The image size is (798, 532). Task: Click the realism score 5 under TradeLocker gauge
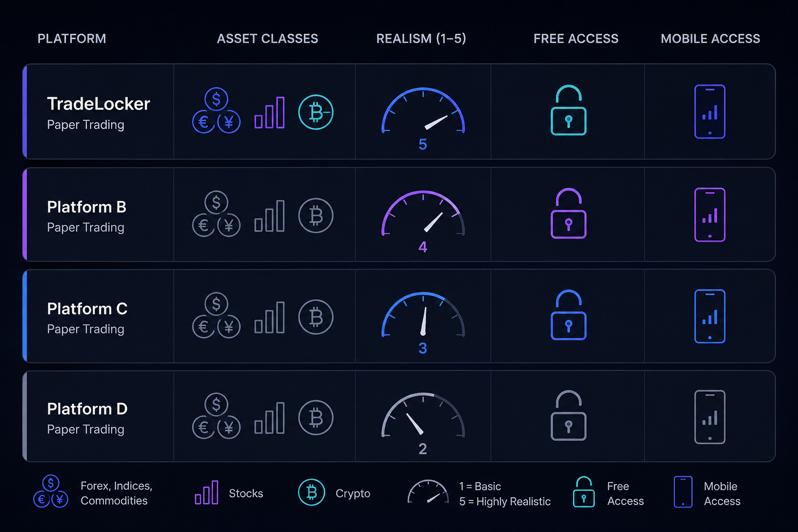point(423,144)
